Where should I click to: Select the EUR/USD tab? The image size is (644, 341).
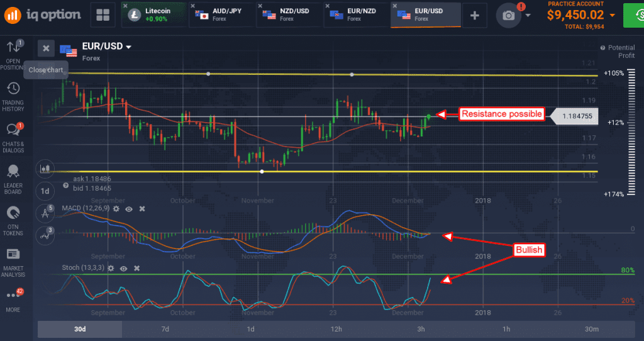(x=425, y=15)
